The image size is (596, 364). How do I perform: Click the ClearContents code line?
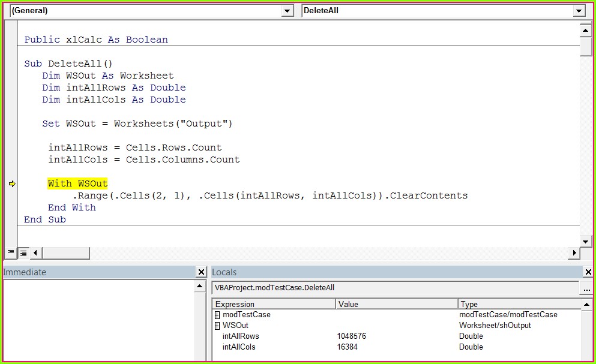270,195
